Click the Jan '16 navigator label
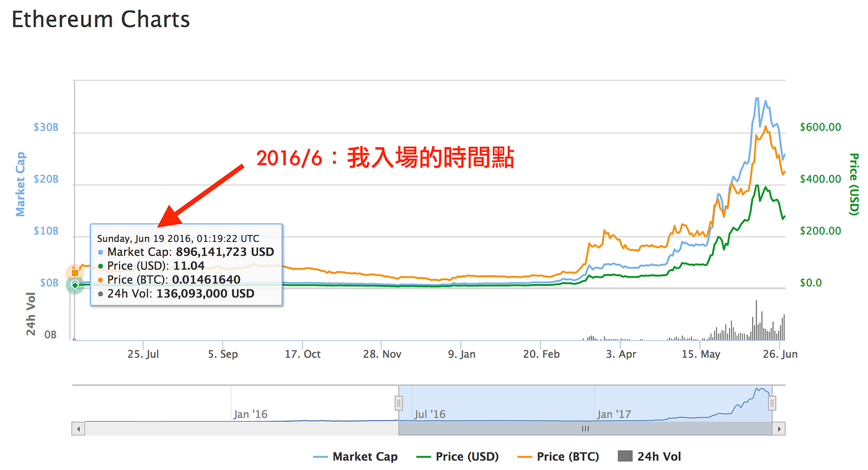The width and height of the screenshot is (868, 470). tap(251, 414)
